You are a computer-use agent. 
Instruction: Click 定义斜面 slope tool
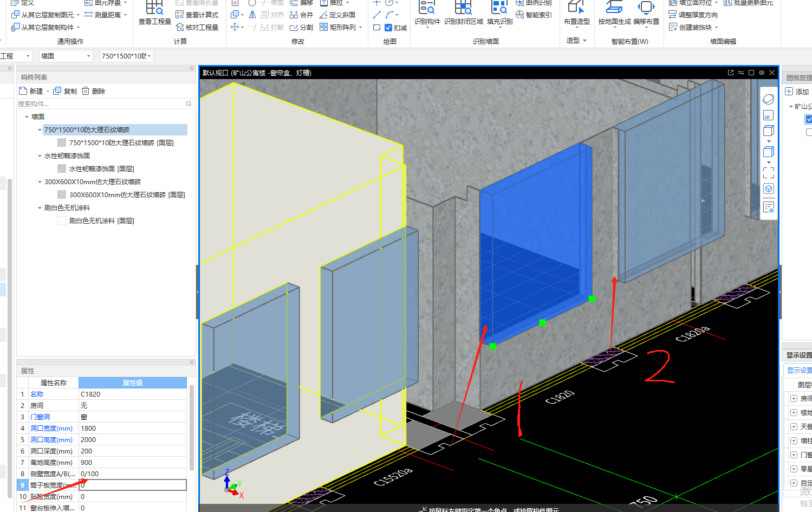pyautogui.click(x=337, y=15)
